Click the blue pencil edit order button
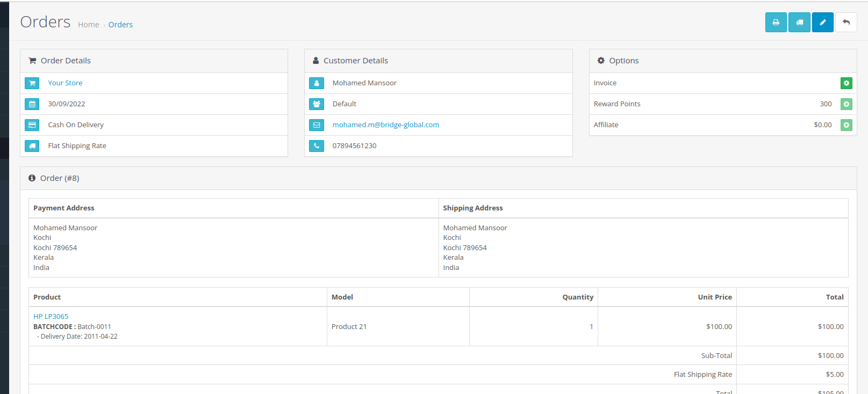This screenshot has width=868, height=394. (822, 23)
